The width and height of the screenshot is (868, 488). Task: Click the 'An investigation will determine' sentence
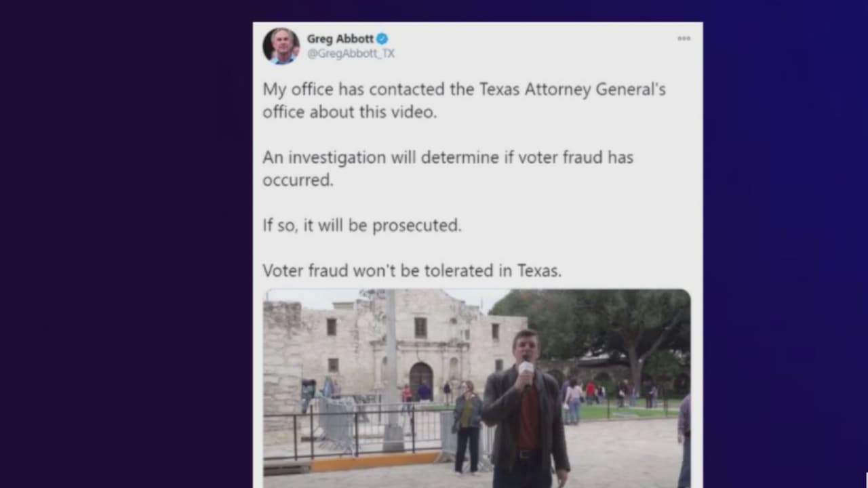click(x=448, y=168)
